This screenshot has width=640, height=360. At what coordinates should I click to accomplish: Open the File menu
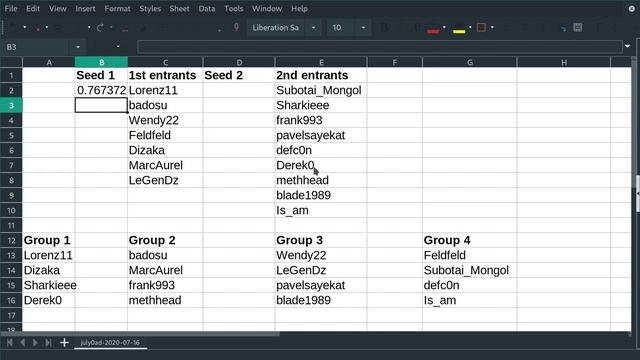point(11,9)
